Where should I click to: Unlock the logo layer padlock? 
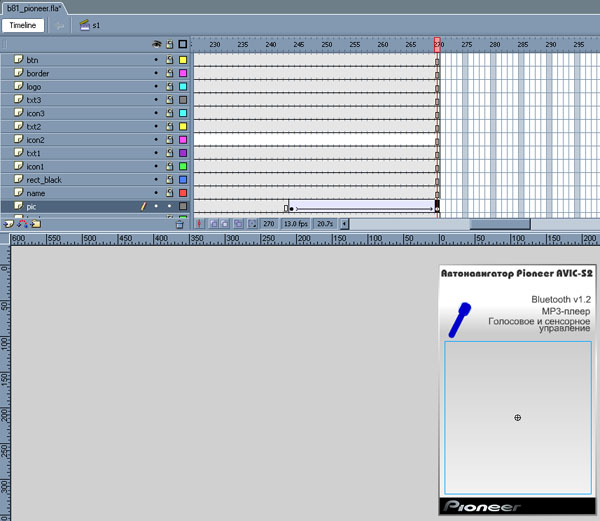tap(170, 86)
